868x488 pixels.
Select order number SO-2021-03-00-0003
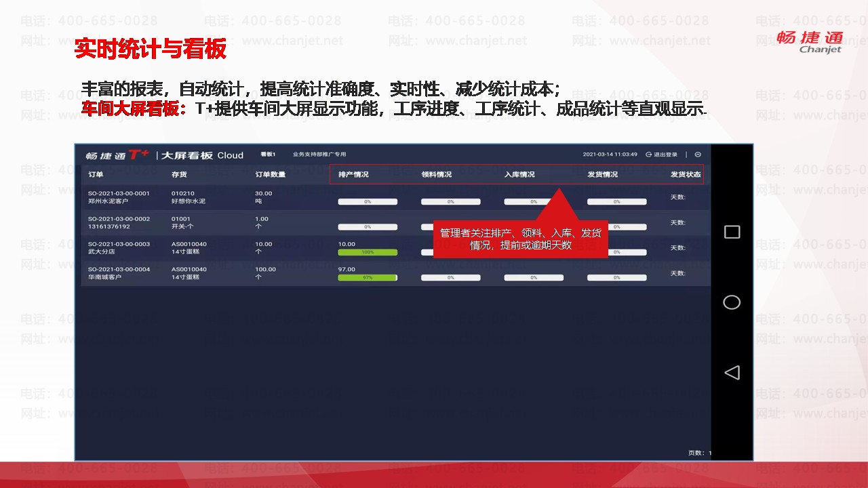[119, 244]
